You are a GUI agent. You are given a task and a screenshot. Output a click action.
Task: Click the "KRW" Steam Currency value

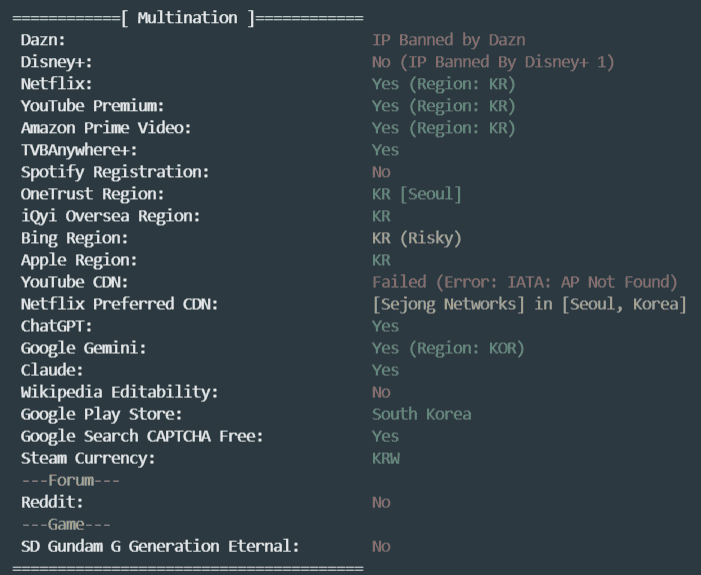[386, 458]
